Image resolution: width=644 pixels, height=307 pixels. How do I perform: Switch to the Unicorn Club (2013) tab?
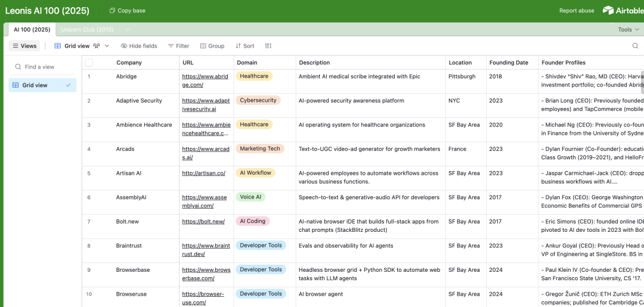point(87,30)
